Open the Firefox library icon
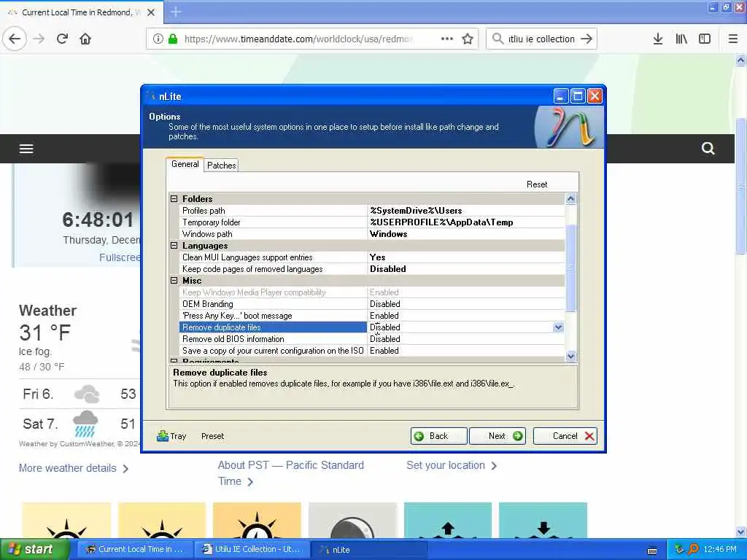747x560 pixels. 681,39
